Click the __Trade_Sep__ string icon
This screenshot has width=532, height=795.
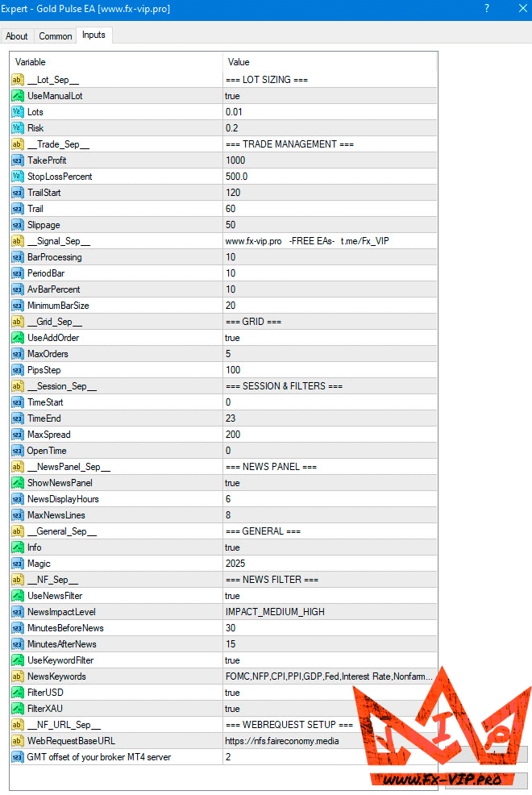[17, 144]
